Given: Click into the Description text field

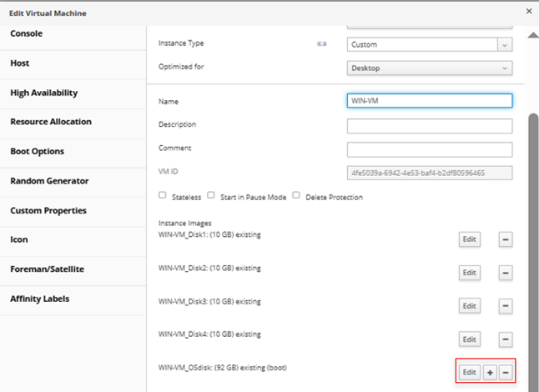Looking at the screenshot, I should [x=429, y=126].
